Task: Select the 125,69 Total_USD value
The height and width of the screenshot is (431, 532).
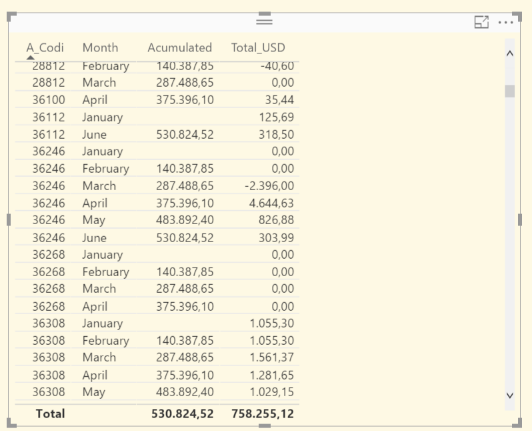Action: [x=277, y=117]
